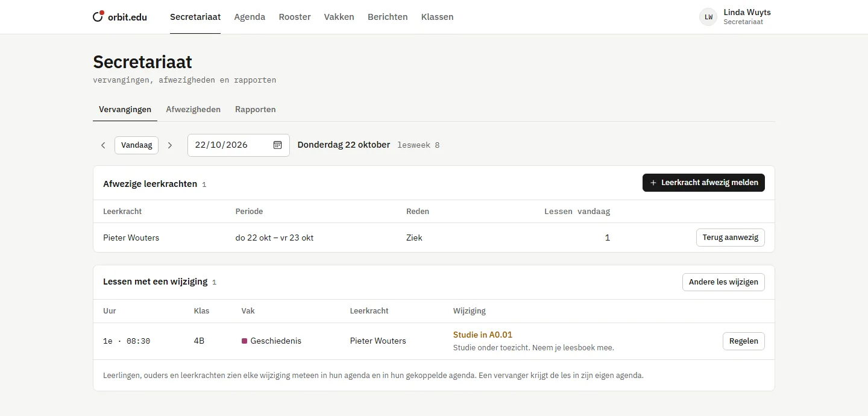868x416 pixels.
Task: Switch to the Afwezigheden tab
Action: [193, 110]
